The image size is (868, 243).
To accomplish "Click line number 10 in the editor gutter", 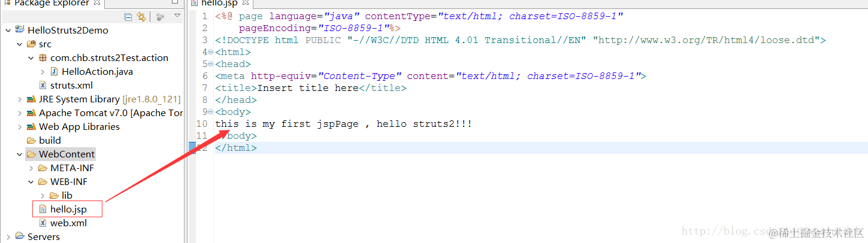I will [x=202, y=124].
